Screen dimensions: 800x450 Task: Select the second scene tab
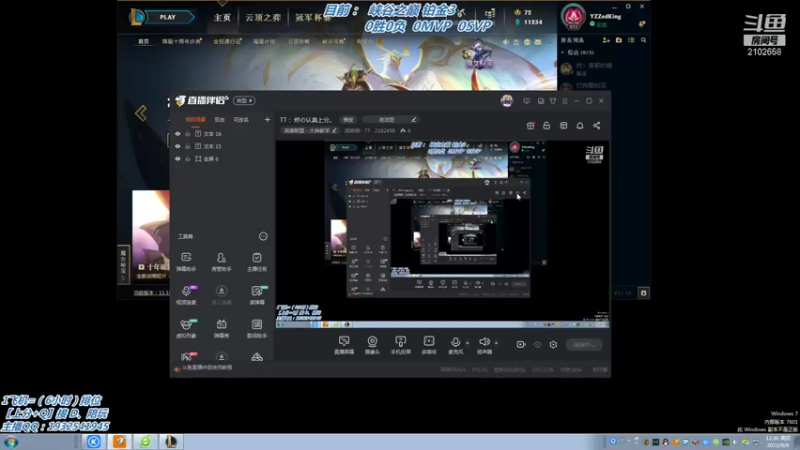219,120
